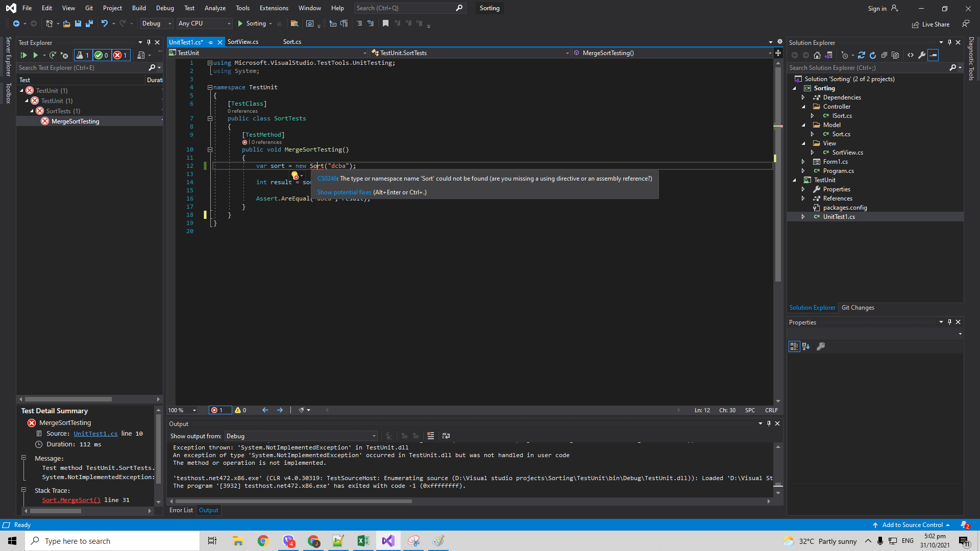This screenshot has width=980, height=551.
Task: Open Visual Studio from Windows taskbar
Action: pos(388,541)
